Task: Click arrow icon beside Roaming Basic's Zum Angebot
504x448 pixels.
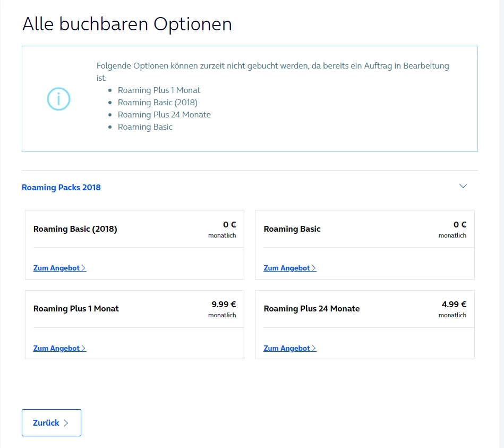Action: point(314,268)
